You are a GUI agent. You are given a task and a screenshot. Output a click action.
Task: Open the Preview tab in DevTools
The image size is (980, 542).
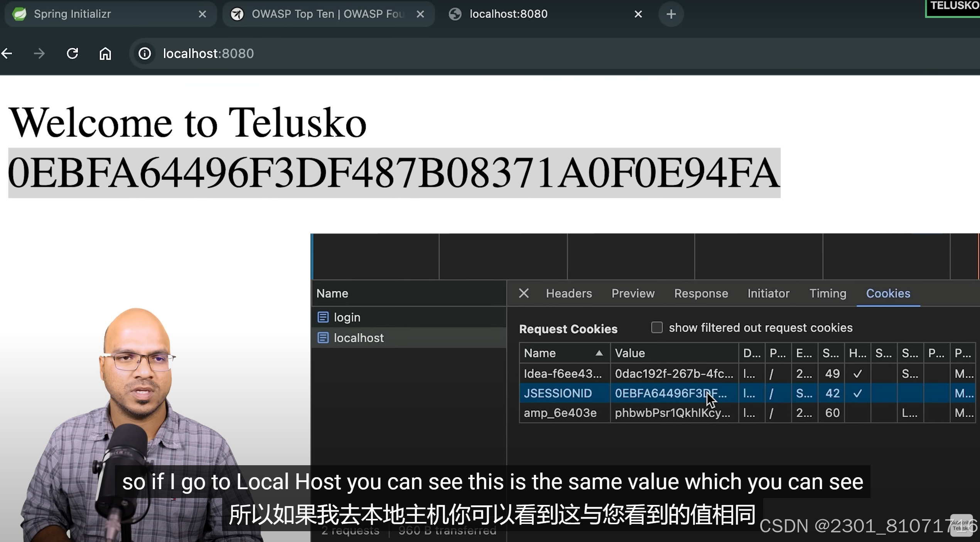pyautogui.click(x=633, y=293)
